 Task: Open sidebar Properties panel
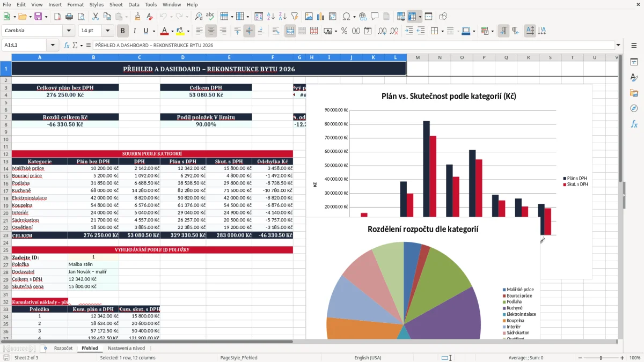tap(634, 62)
